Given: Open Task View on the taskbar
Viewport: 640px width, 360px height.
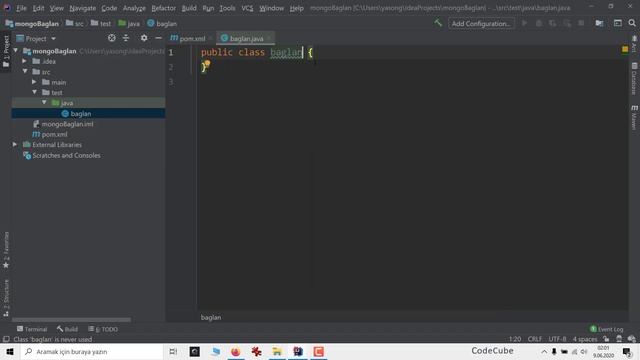Looking at the screenshot, I should point(173,351).
